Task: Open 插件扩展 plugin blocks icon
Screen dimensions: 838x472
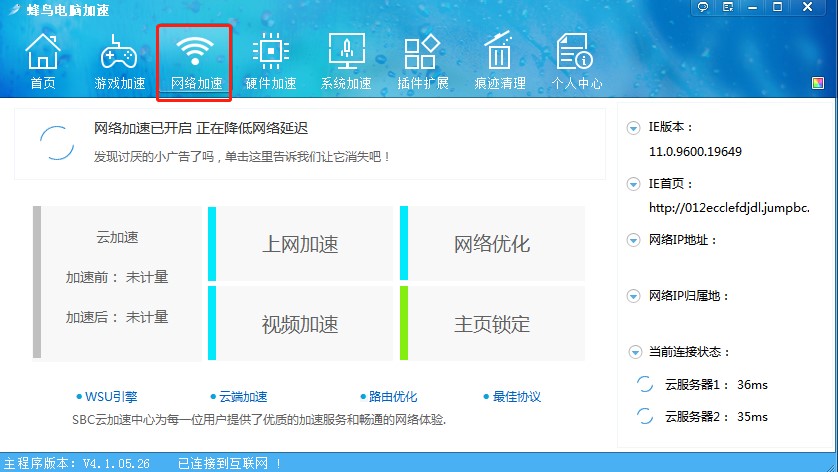Action: [x=422, y=52]
